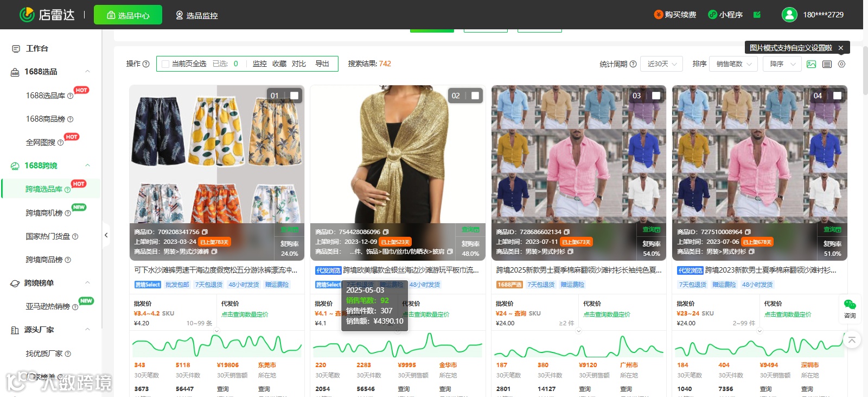Go to 找优质厂家 in sidebar

[x=44, y=354]
